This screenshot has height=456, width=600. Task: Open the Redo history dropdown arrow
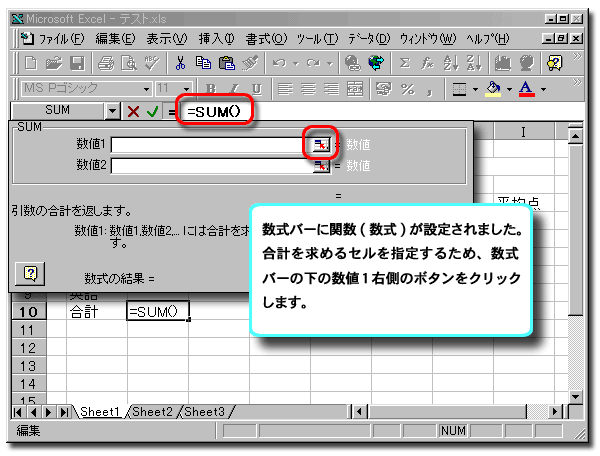pyautogui.click(x=330, y=64)
